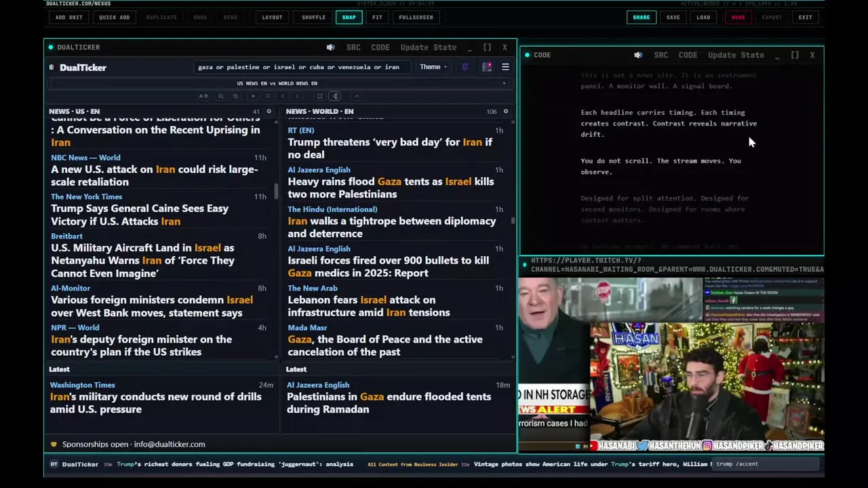Click the double-chevron collapse icon

click(x=268, y=96)
